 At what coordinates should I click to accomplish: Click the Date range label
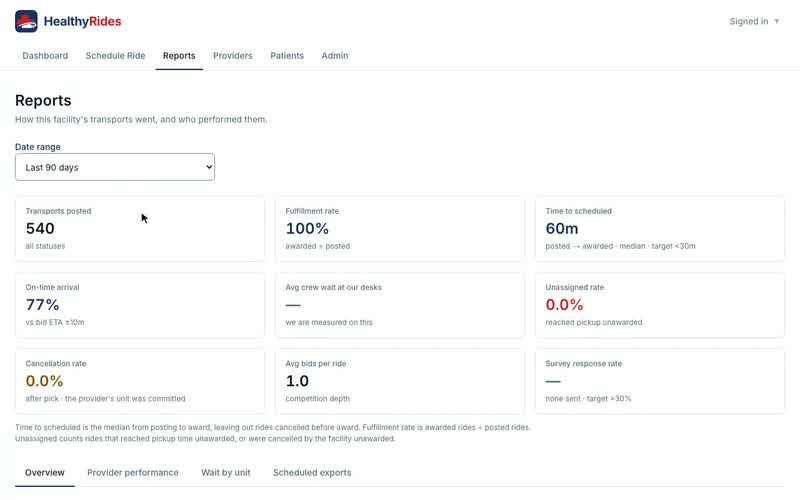(38, 147)
